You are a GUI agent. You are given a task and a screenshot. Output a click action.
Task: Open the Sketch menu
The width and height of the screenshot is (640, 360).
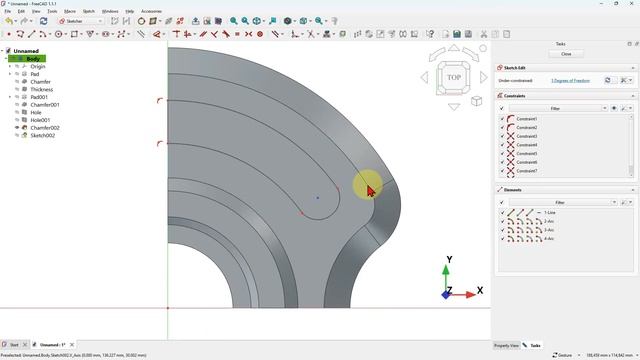89,11
